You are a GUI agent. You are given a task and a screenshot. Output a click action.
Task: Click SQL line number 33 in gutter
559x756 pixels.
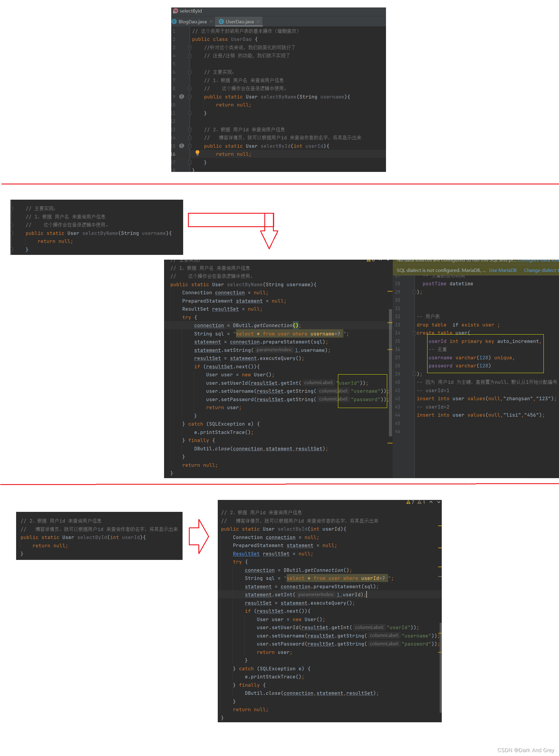pyautogui.click(x=398, y=325)
